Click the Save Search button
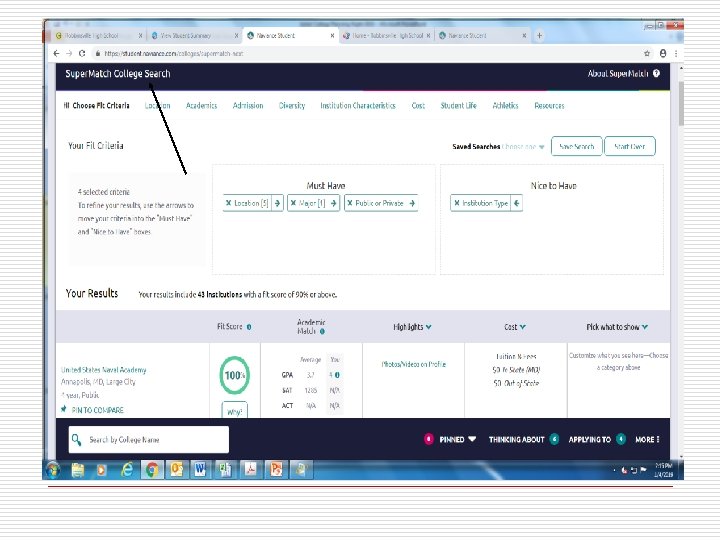The height and width of the screenshot is (540, 720). pyautogui.click(x=576, y=146)
